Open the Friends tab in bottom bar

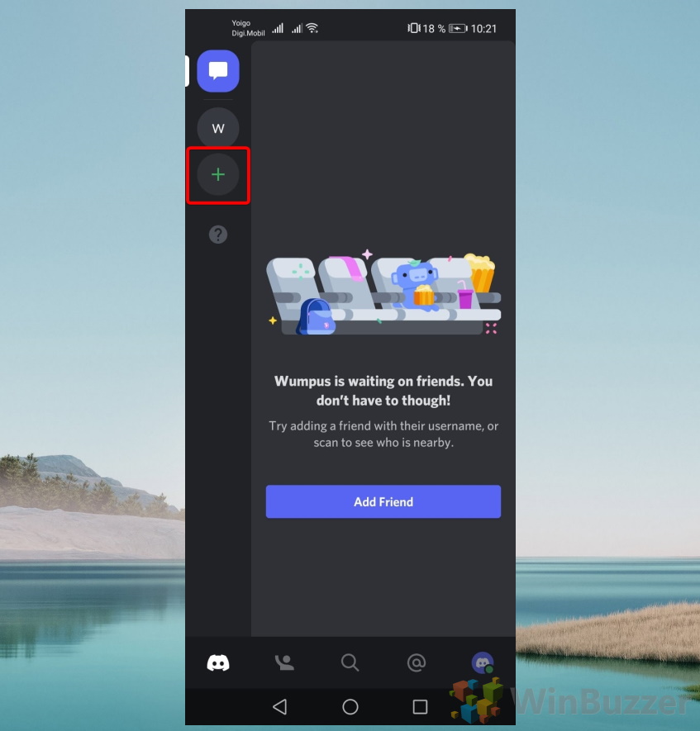tap(284, 662)
